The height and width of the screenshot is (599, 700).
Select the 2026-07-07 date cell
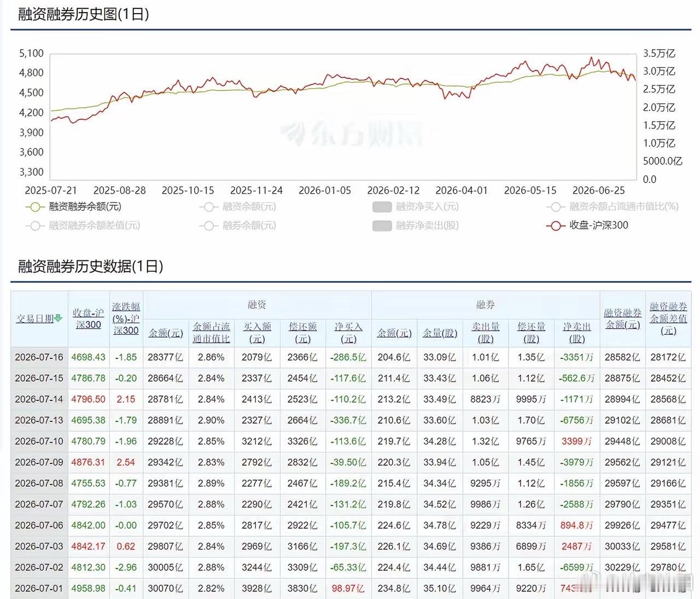[39, 505]
